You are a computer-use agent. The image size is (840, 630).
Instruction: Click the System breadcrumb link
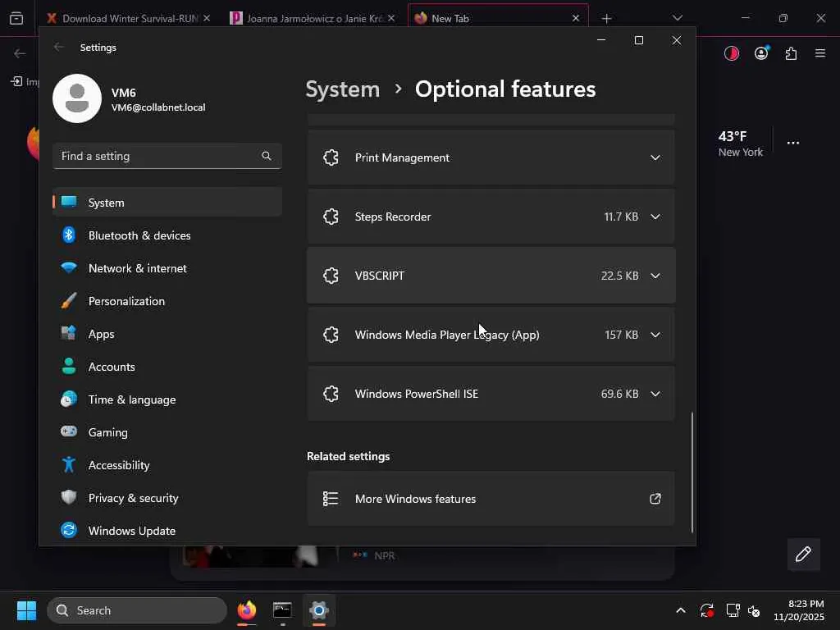pyautogui.click(x=342, y=89)
